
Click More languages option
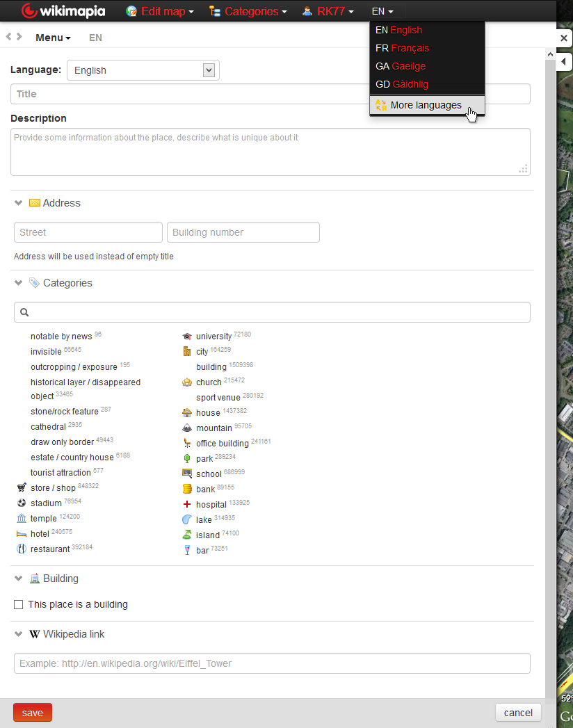(x=426, y=105)
